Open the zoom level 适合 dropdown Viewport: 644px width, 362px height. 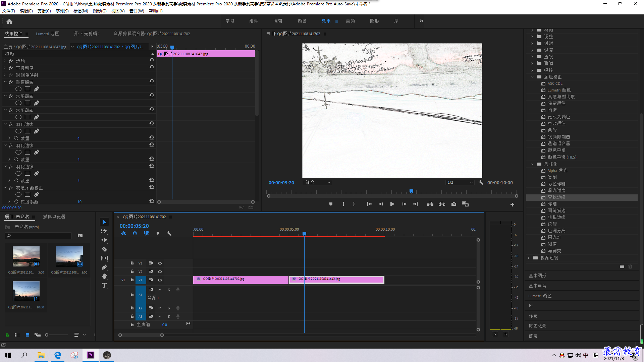318,183
